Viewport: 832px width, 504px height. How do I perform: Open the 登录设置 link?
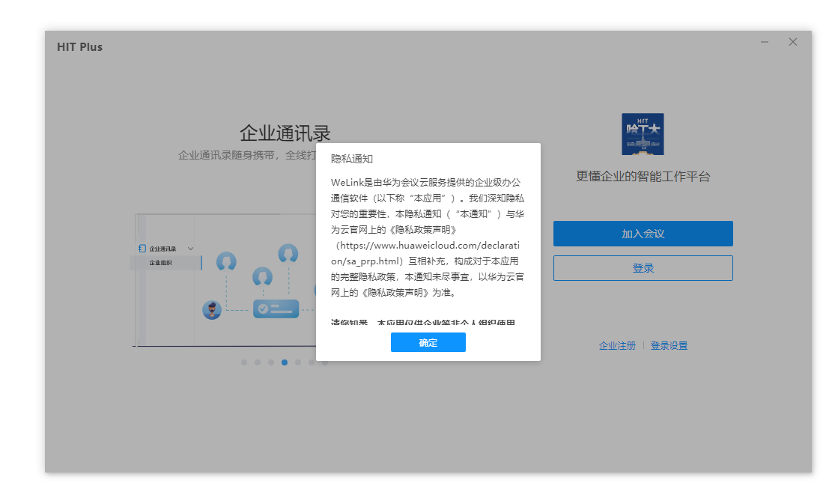669,346
